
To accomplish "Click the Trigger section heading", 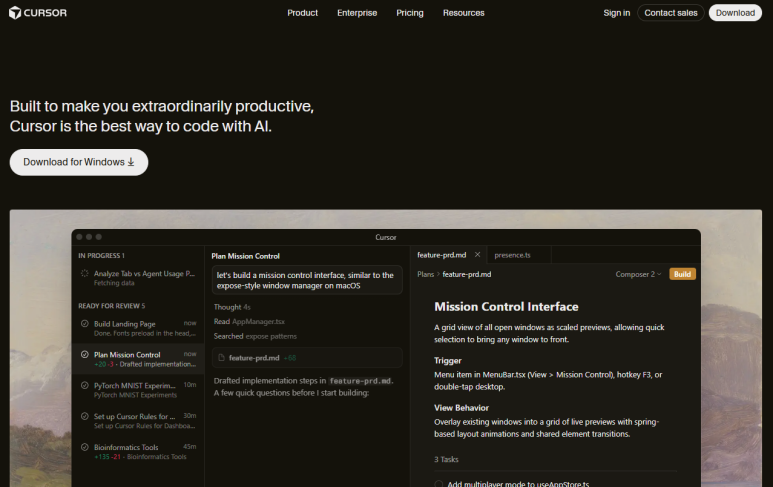I will 448,361.
